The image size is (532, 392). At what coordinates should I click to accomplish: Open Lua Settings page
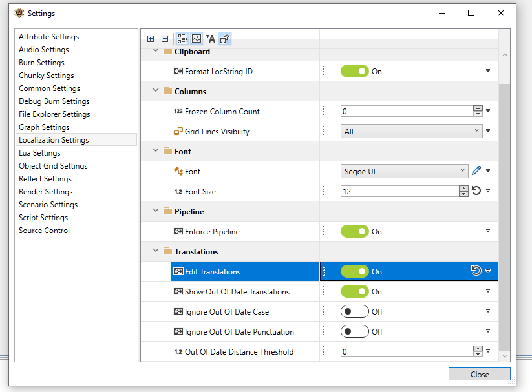[x=39, y=152]
